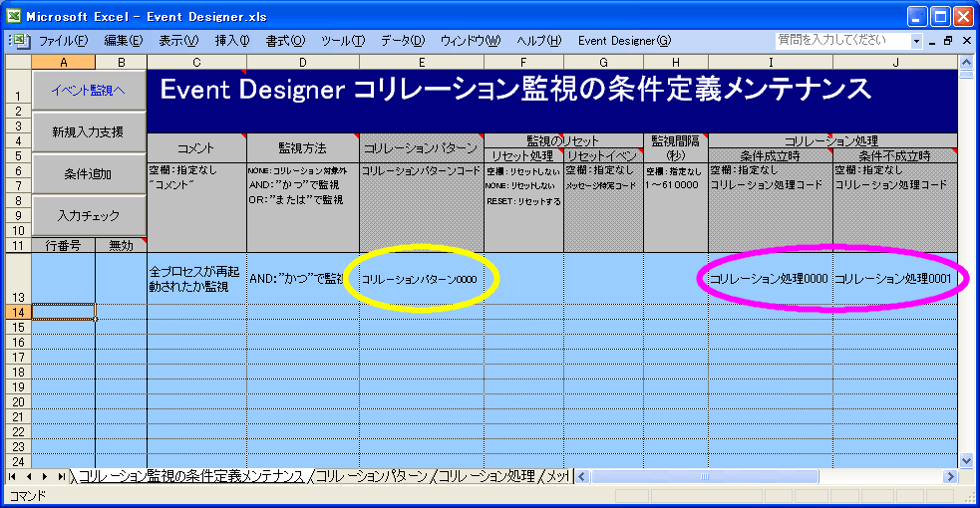
Task: Open the 編集(E) menu
Action: 124,41
